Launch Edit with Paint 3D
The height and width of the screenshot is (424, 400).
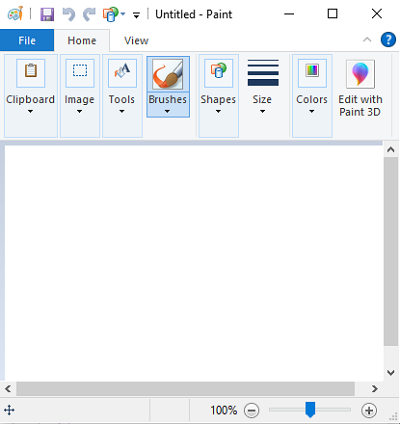point(360,89)
